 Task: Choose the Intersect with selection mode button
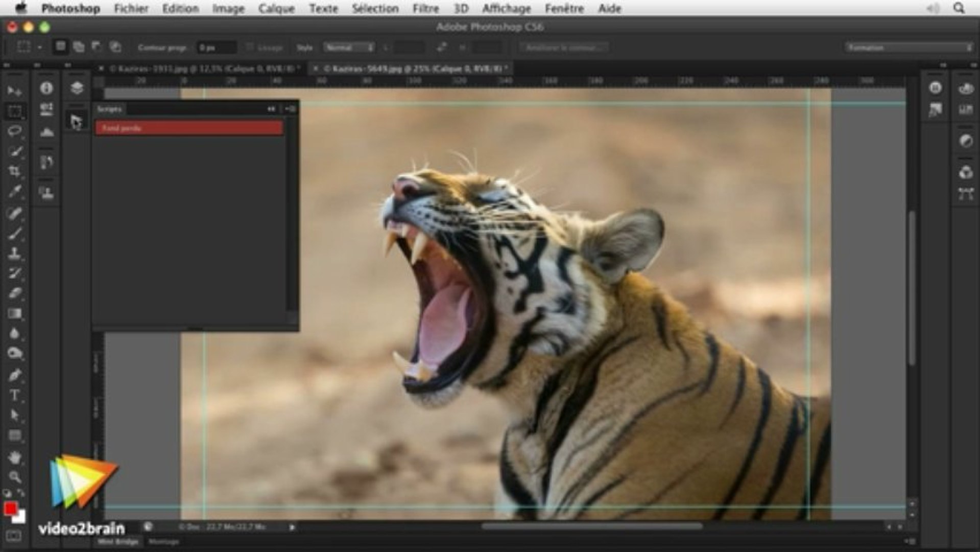tap(115, 47)
